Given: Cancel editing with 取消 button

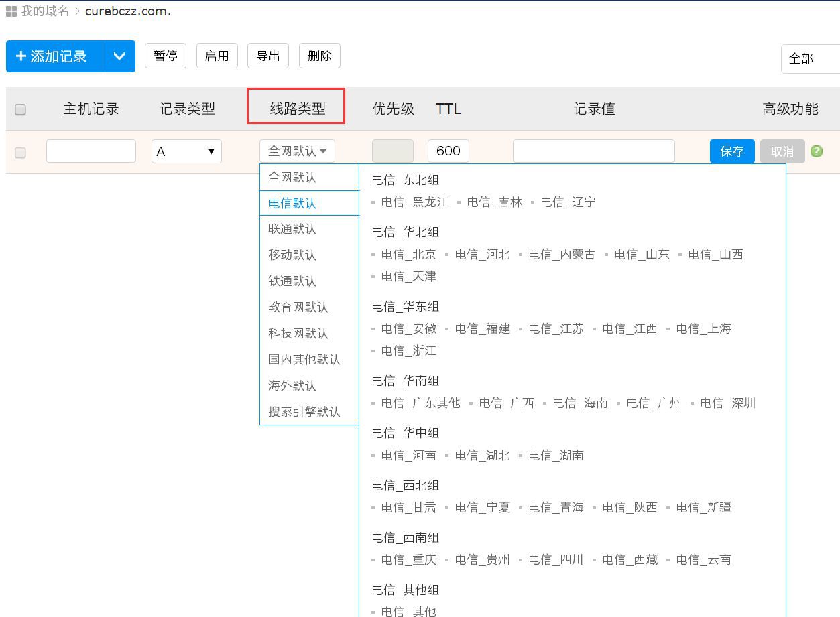Looking at the screenshot, I should (x=782, y=151).
